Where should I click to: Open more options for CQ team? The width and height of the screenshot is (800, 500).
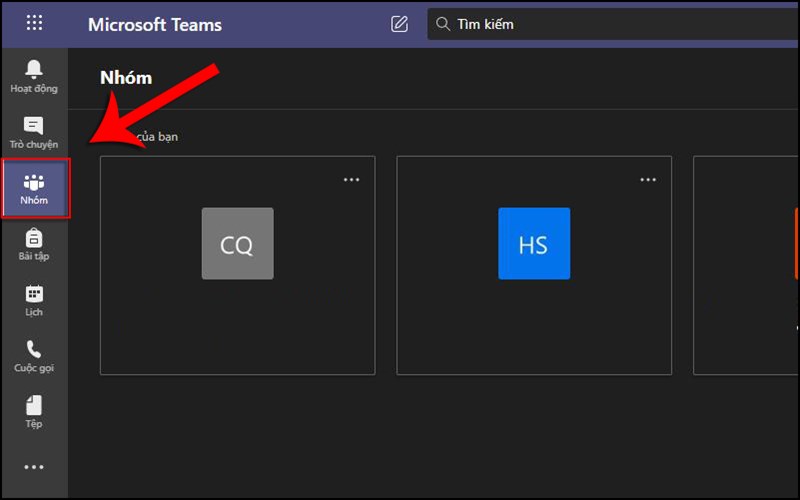click(x=351, y=180)
